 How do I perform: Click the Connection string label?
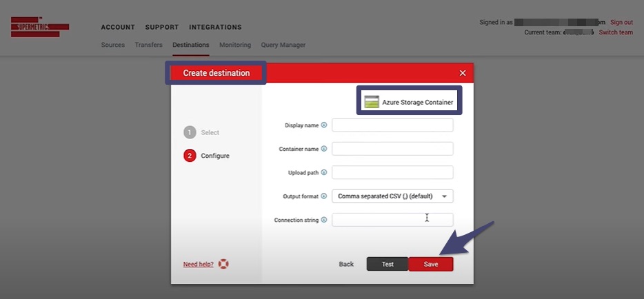(x=296, y=220)
